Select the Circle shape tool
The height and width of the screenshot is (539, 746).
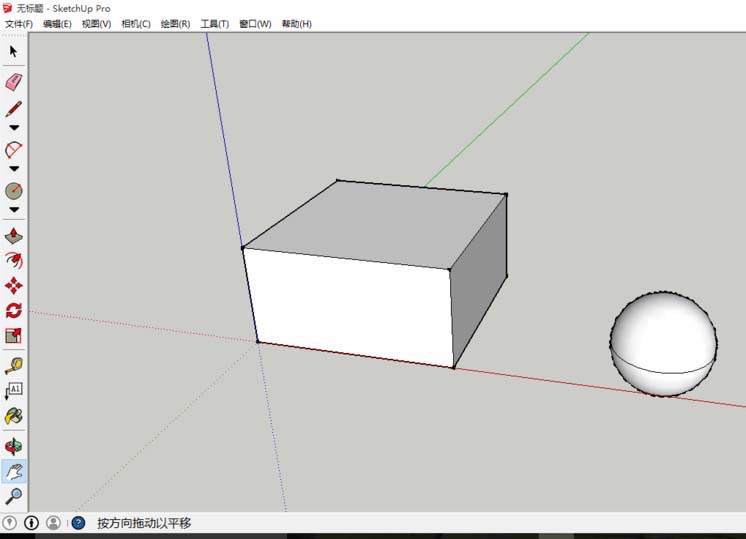(x=14, y=190)
